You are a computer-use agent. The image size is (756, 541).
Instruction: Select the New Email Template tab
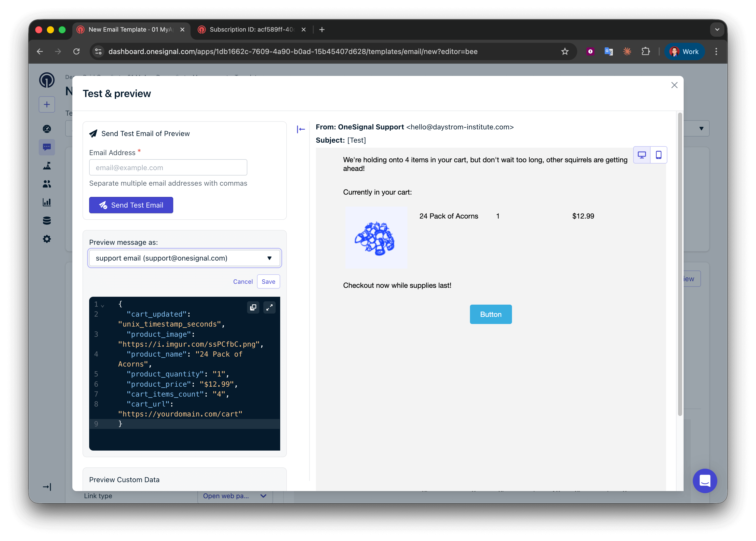click(x=130, y=30)
